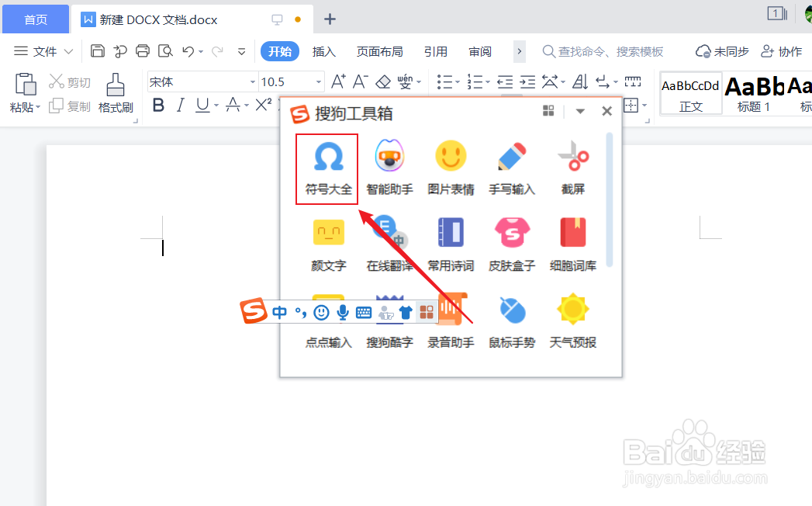Open soft keyboard on Sogou bar
The image size is (812, 506).
(x=364, y=312)
